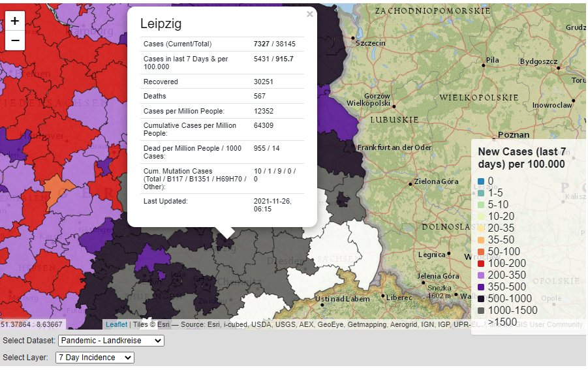
Task: Click the Cumulative Cases value 64309
Action: (263, 125)
